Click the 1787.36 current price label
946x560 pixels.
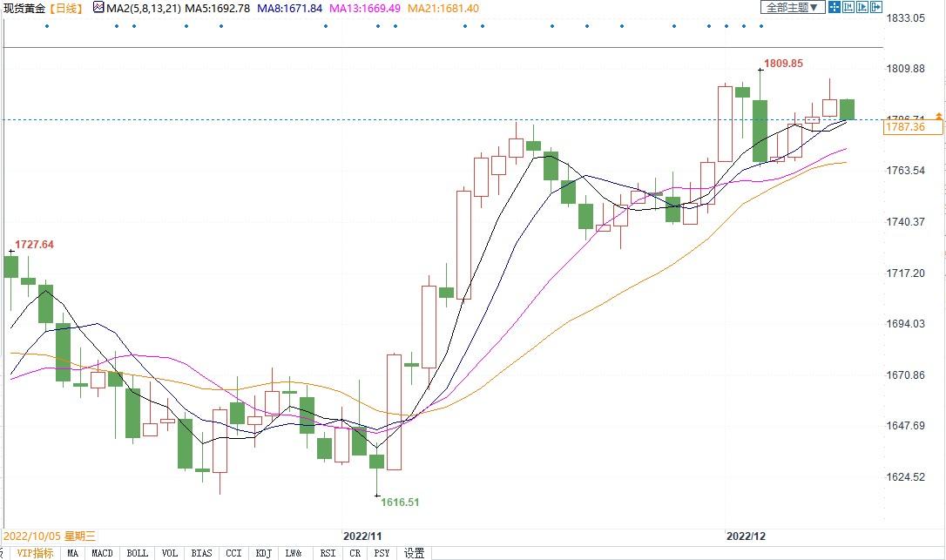pos(904,127)
